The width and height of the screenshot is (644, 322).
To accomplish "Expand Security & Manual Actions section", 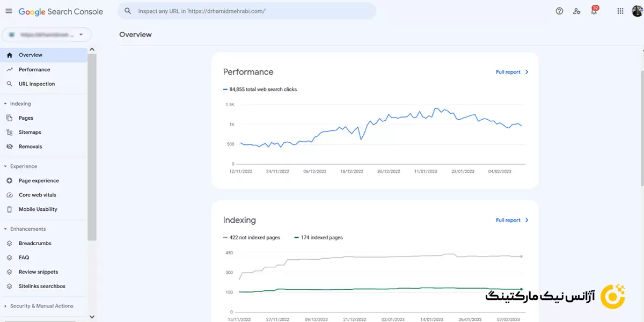I will click(5, 306).
